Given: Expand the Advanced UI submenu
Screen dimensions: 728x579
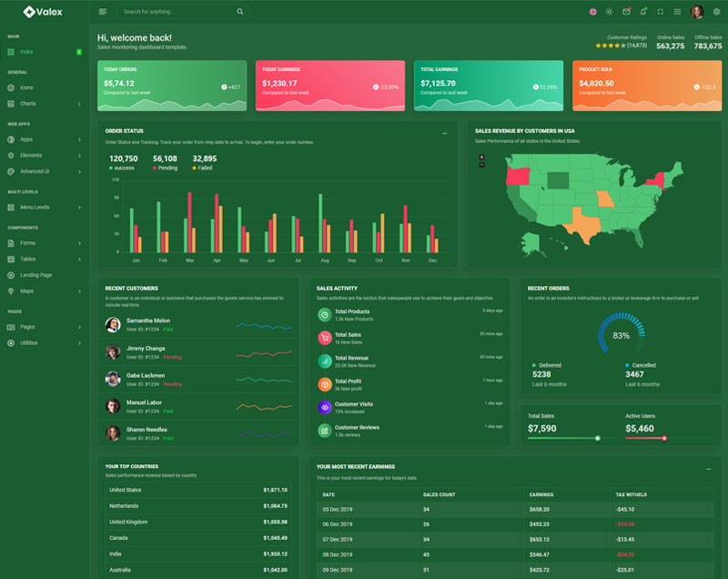Looking at the screenshot, I should (x=44, y=171).
